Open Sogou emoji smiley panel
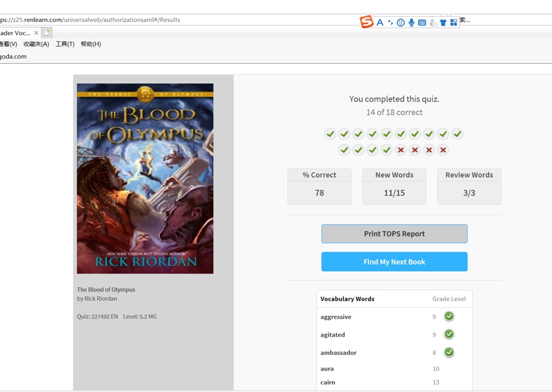552x392 pixels. (x=401, y=23)
